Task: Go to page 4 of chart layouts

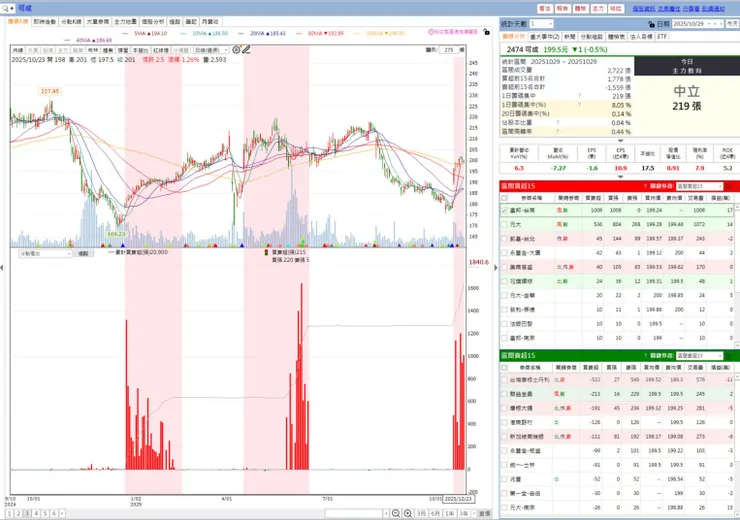Action: [x=36, y=513]
